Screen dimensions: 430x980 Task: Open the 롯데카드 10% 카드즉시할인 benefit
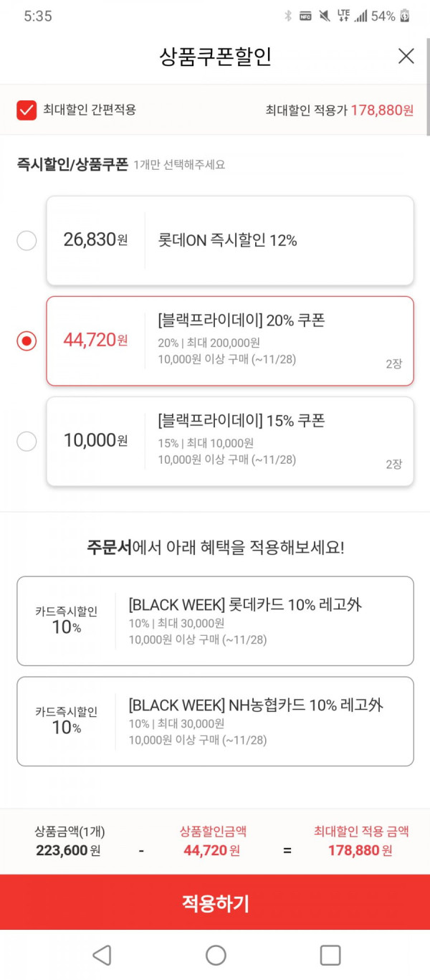click(215, 621)
